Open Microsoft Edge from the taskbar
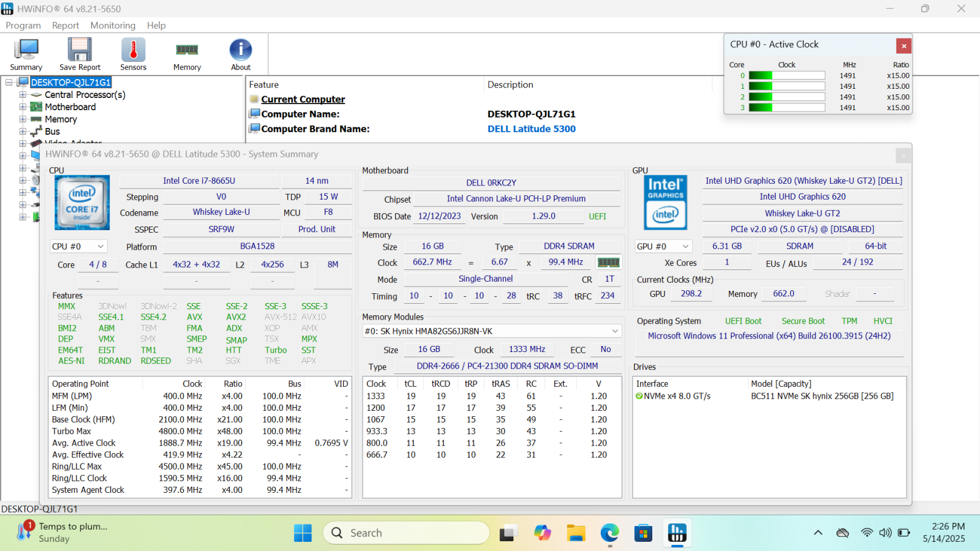This screenshot has width=980, height=551. [x=609, y=533]
